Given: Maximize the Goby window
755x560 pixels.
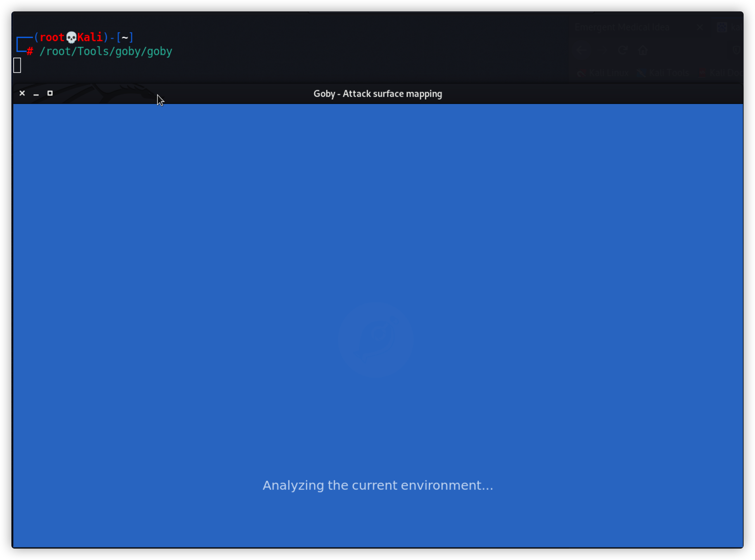Looking at the screenshot, I should tap(50, 93).
